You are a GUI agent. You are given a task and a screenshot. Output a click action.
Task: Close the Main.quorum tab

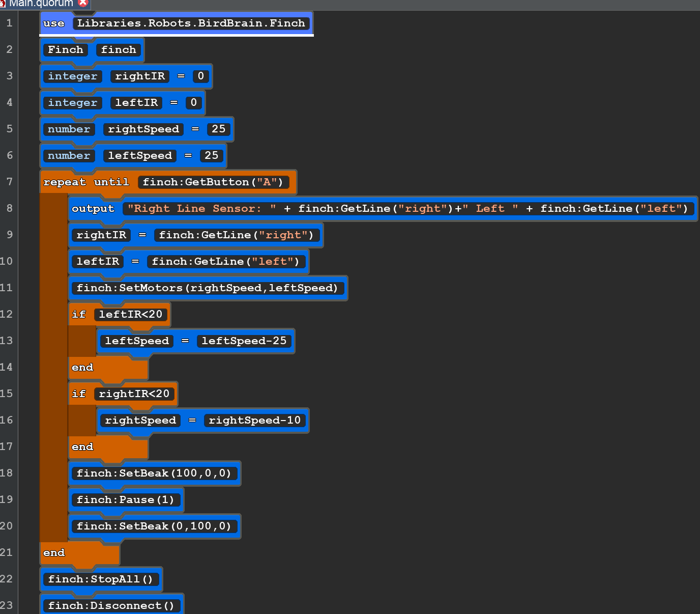(83, 3)
